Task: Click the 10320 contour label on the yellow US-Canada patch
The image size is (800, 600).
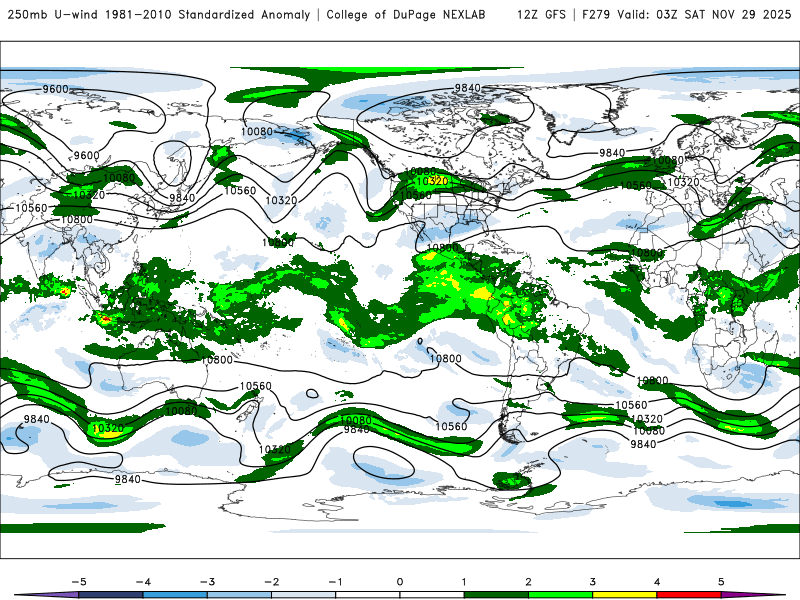Action: pyautogui.click(x=432, y=181)
